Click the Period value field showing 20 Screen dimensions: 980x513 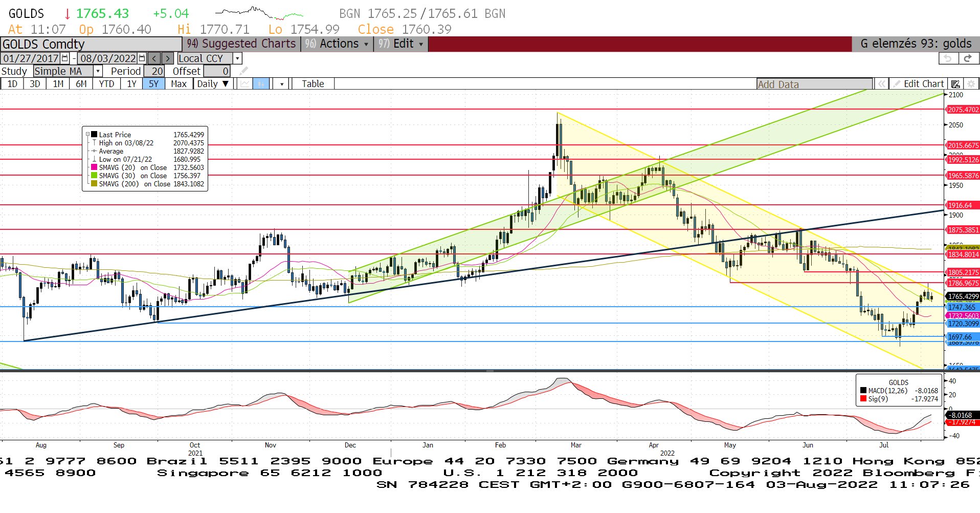click(154, 71)
